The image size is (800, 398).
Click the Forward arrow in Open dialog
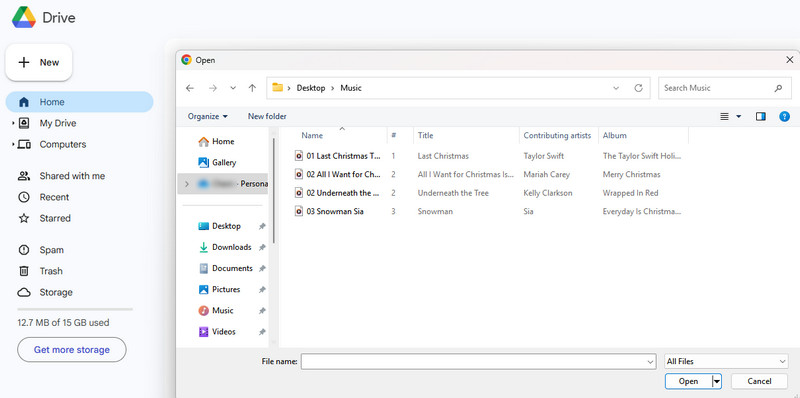pyautogui.click(x=213, y=88)
